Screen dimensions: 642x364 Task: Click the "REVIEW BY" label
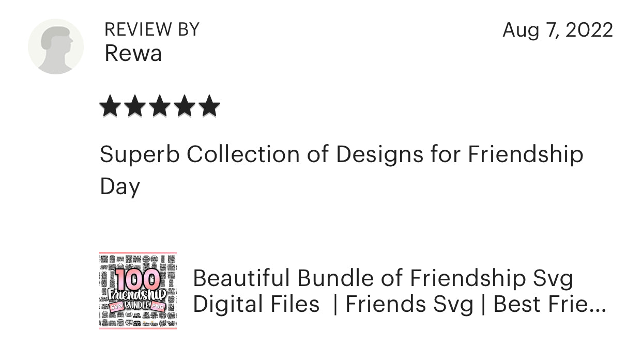click(151, 29)
